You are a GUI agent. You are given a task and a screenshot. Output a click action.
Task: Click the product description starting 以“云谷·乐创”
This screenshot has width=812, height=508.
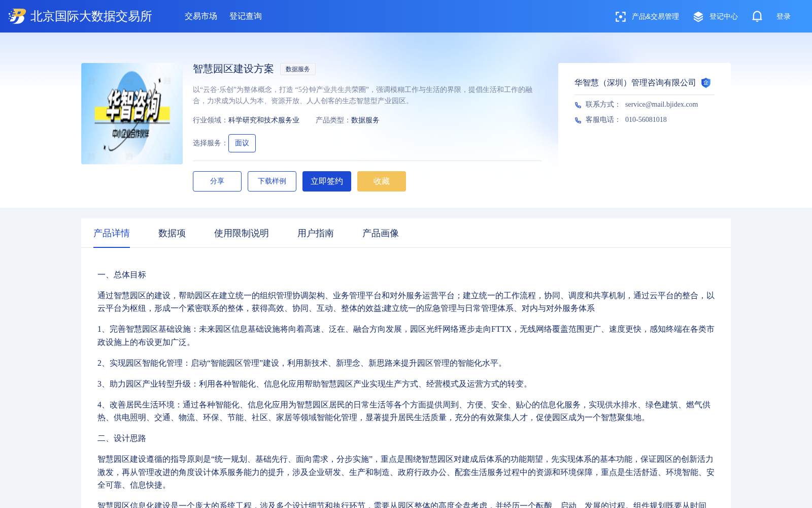[363, 96]
